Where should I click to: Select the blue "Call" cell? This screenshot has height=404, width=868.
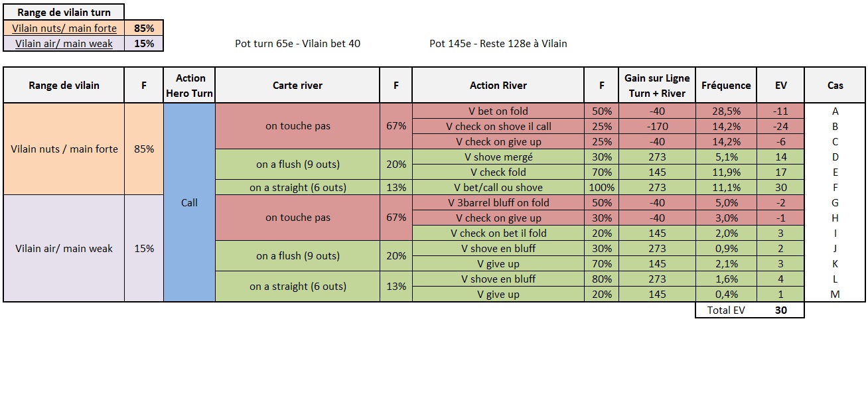point(190,202)
